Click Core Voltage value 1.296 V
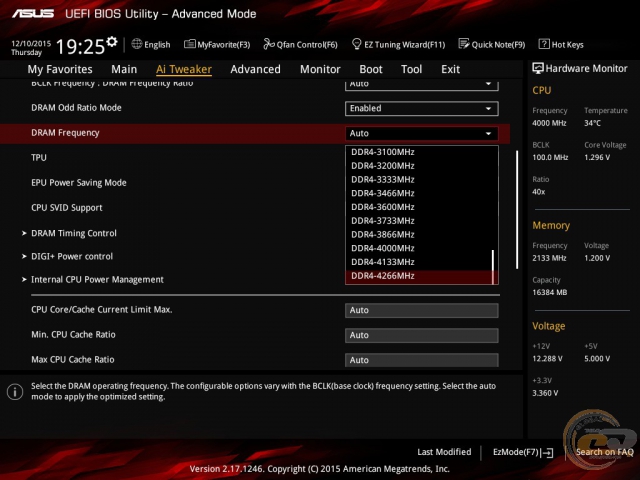The image size is (640, 480). point(597,158)
